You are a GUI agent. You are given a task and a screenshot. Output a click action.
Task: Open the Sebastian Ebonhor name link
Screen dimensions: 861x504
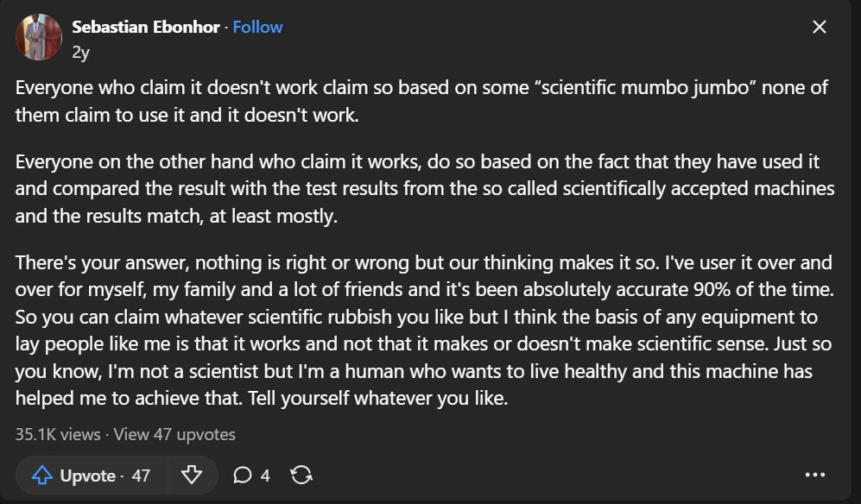tap(145, 27)
